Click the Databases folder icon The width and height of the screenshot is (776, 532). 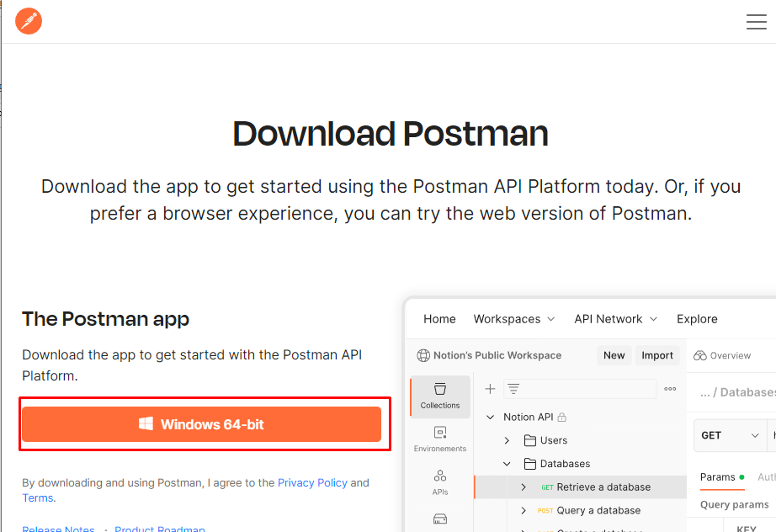coord(529,464)
